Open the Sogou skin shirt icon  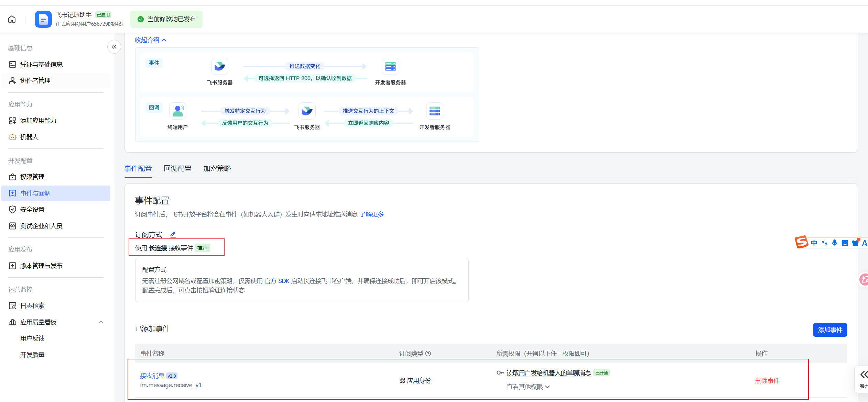[855, 243]
